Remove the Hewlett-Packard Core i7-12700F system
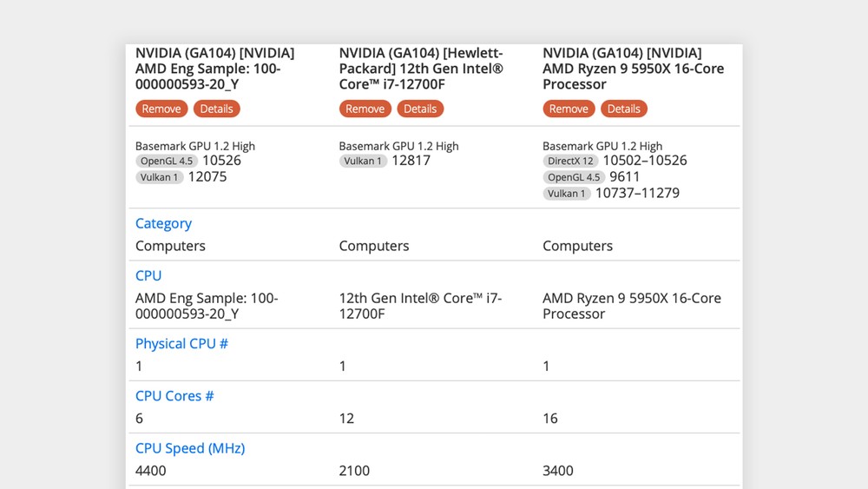This screenshot has width=868, height=489. (365, 109)
